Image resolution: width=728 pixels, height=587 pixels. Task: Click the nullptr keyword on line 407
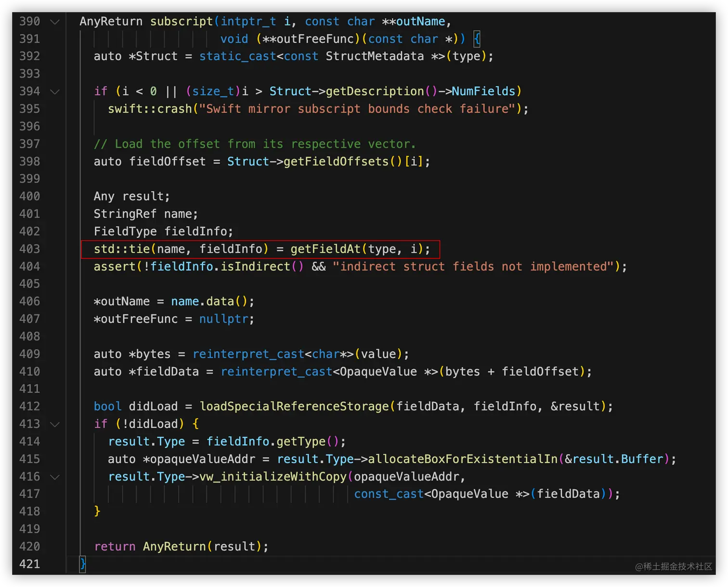(x=223, y=319)
